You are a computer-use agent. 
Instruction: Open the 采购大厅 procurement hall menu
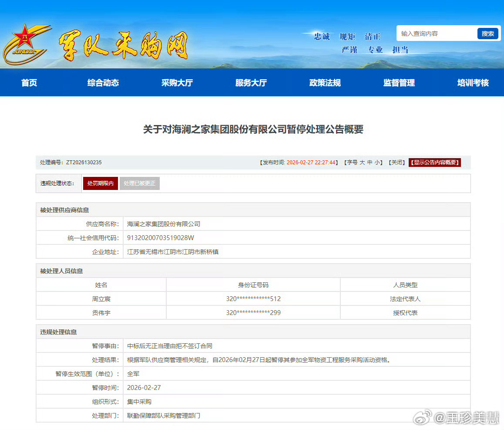177,82
